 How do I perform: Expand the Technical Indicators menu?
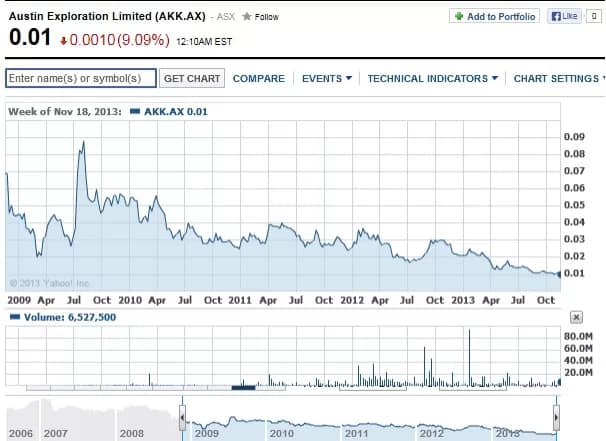(x=432, y=78)
